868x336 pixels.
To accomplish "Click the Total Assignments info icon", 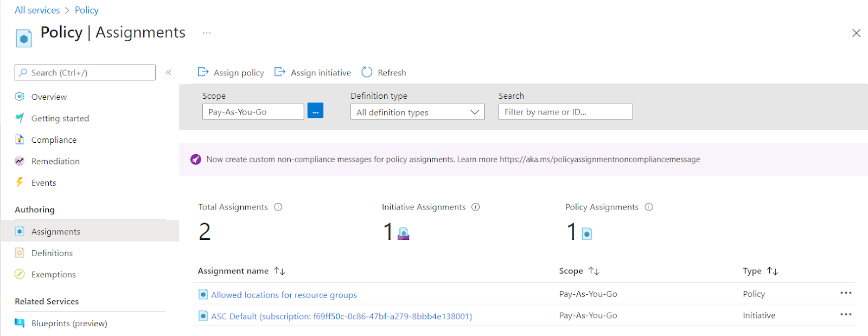I will click(x=278, y=207).
